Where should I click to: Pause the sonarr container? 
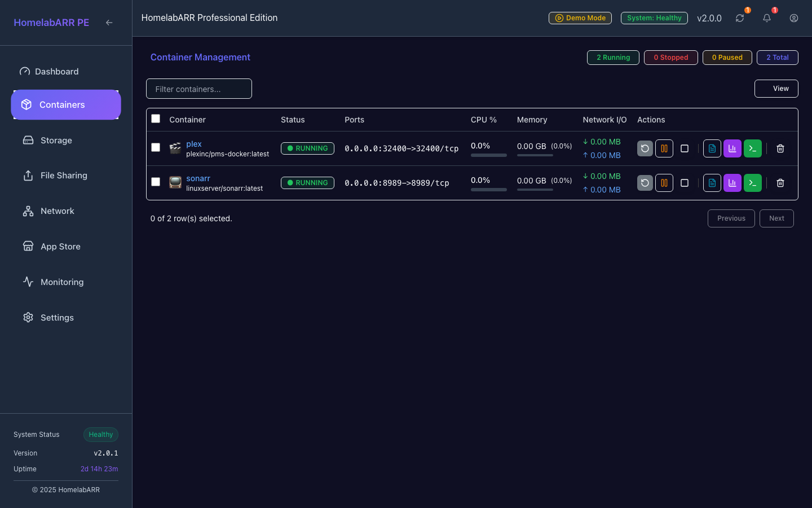coord(664,182)
